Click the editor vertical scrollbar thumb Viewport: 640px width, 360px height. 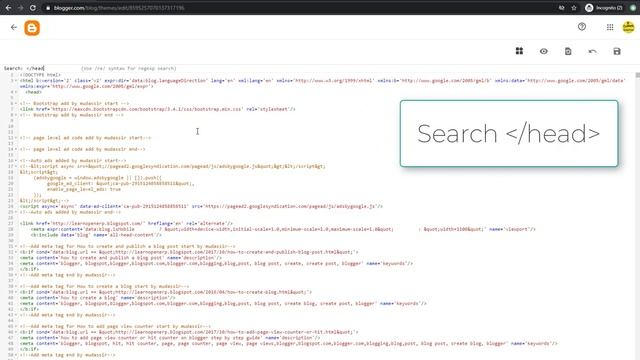pos(638,76)
